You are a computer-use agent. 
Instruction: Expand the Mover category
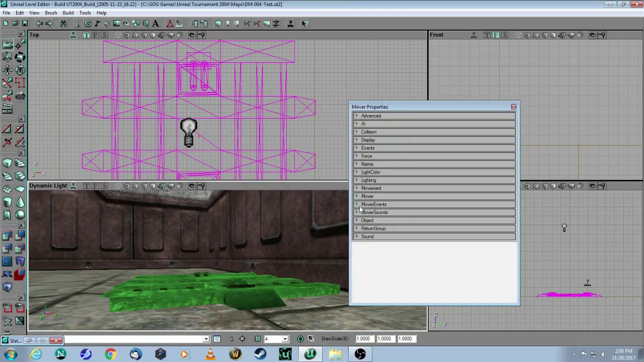(x=356, y=196)
